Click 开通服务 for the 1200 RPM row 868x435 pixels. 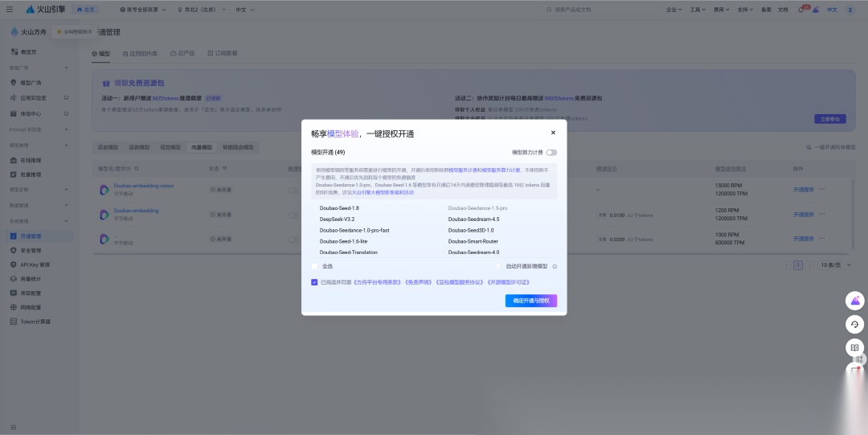click(803, 215)
